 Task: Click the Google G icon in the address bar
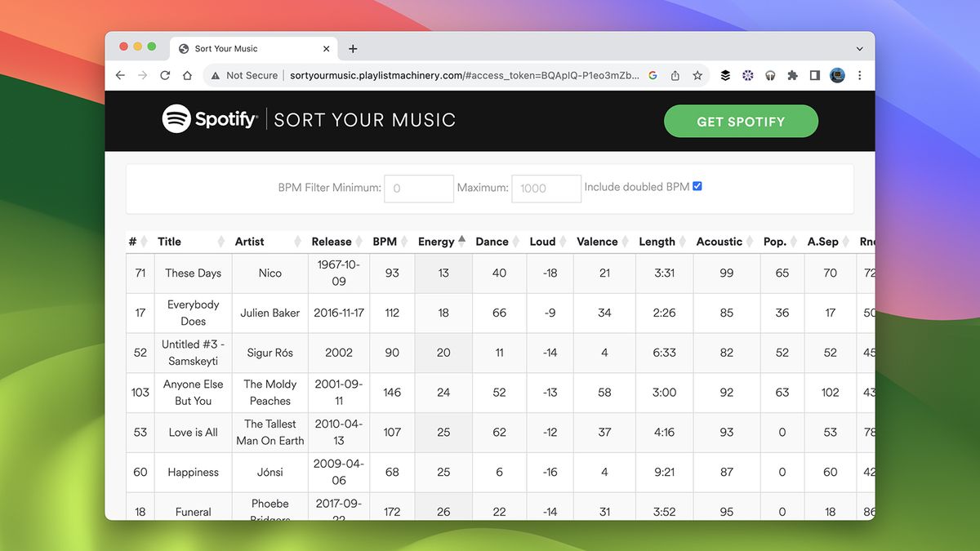pyautogui.click(x=653, y=75)
